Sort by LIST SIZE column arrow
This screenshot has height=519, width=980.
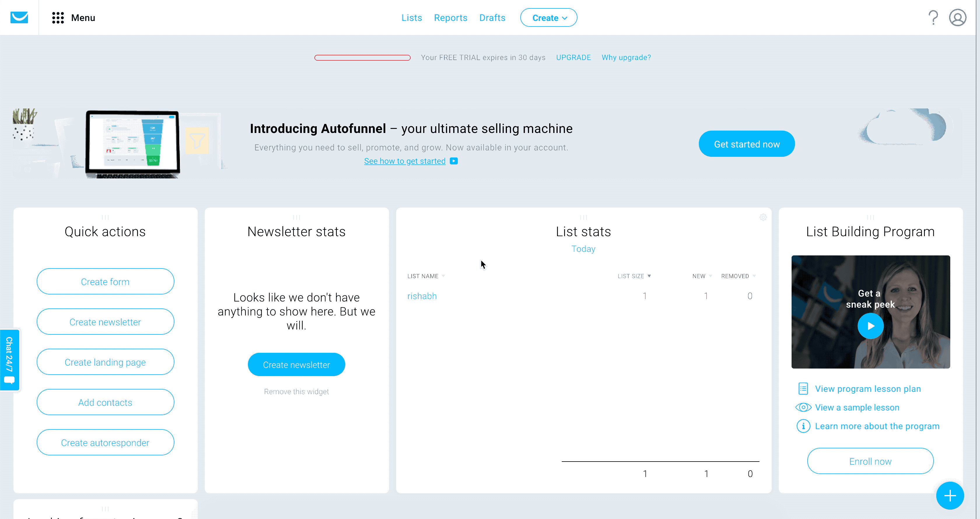point(649,276)
